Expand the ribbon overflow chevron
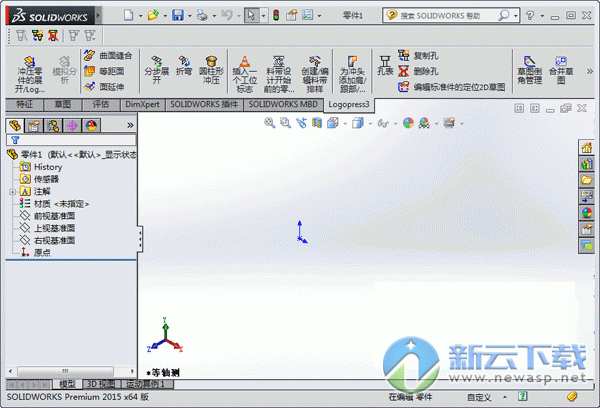This screenshot has height=408, width=600. point(590,71)
